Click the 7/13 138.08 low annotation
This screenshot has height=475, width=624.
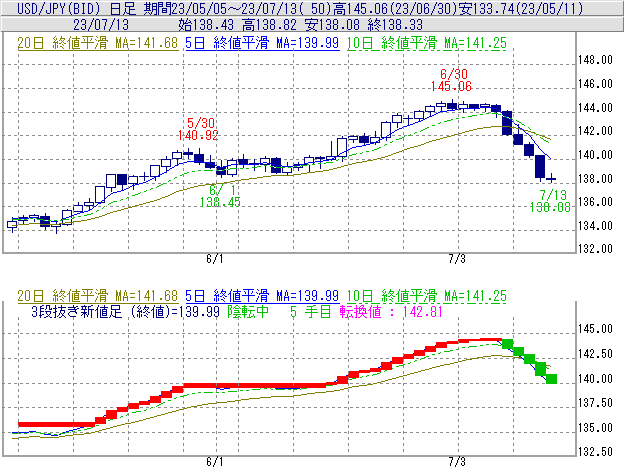550,201
